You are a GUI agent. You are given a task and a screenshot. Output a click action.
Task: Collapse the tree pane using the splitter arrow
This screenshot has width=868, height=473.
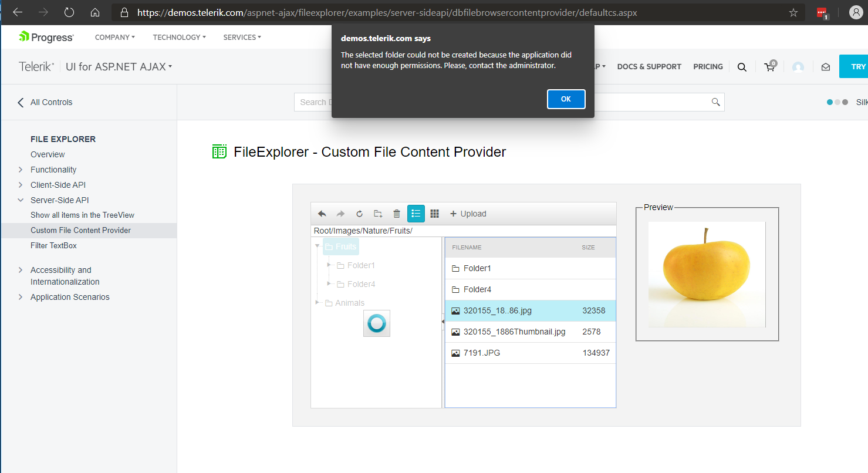coord(443,322)
